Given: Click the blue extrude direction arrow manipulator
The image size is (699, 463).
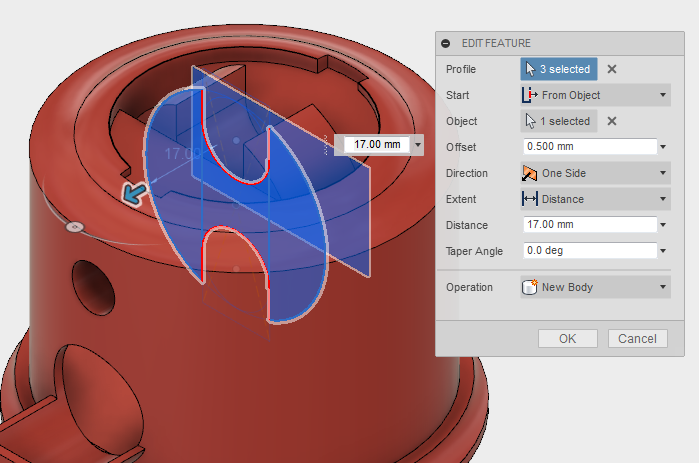Looking at the screenshot, I should (134, 194).
